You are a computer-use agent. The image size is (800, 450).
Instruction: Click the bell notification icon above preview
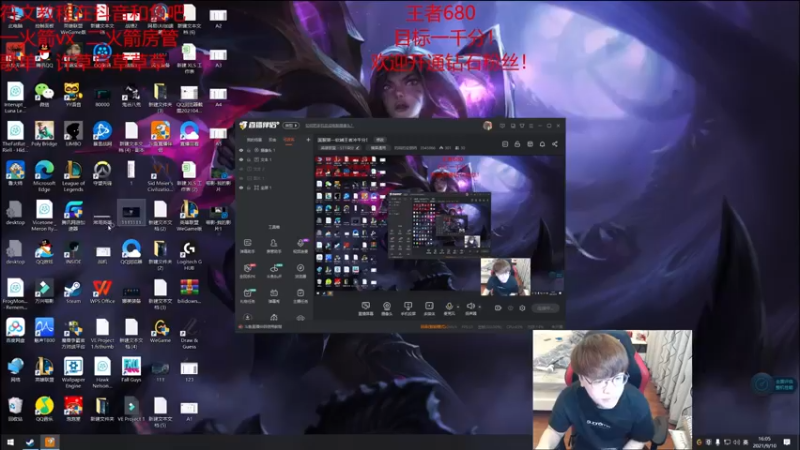point(542,144)
